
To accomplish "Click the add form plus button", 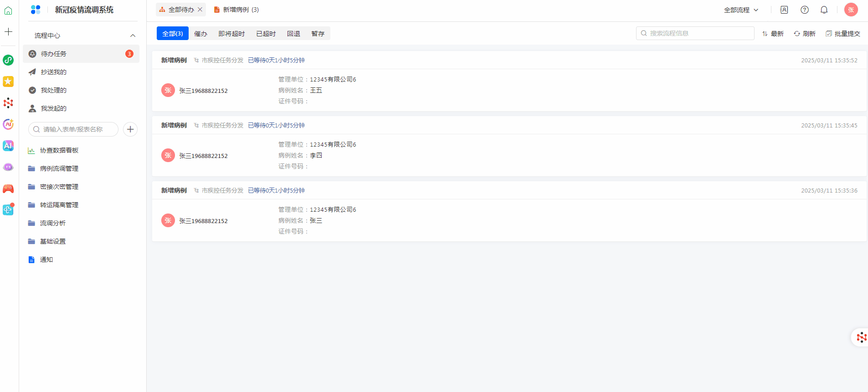I will click(x=130, y=129).
